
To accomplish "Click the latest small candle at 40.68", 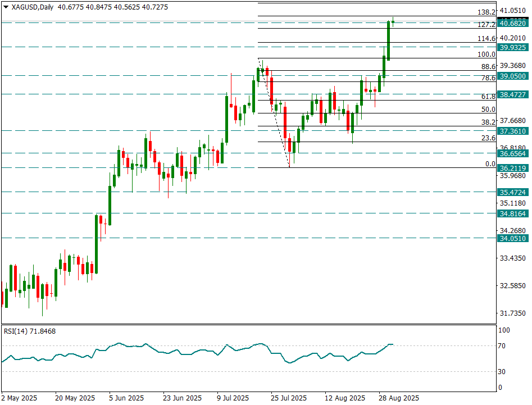I will point(393,22).
